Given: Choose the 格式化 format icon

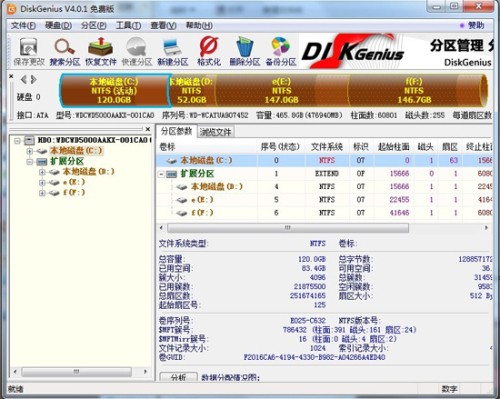Looking at the screenshot, I should 209,51.
